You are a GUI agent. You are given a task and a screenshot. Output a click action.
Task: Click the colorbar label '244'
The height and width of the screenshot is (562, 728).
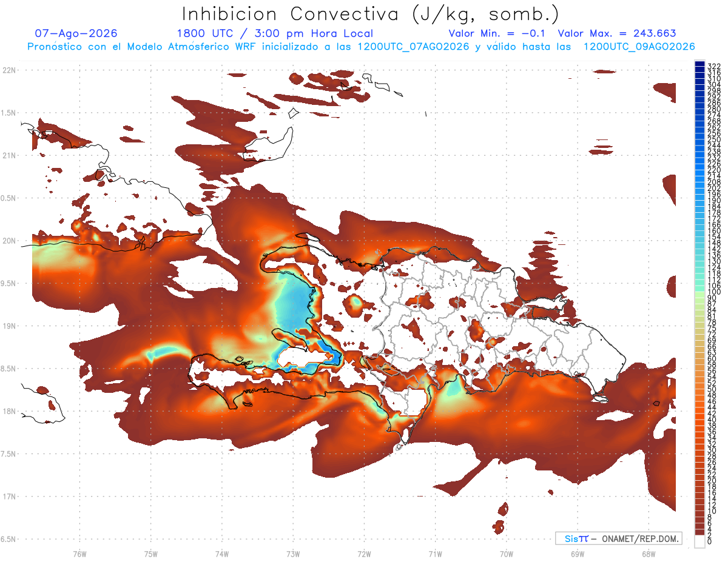tap(714, 146)
